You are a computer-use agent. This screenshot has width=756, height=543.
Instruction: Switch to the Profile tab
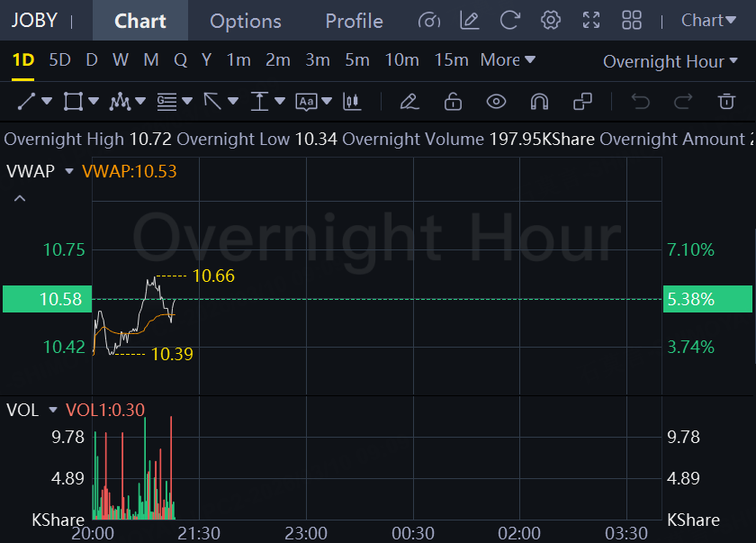pyautogui.click(x=354, y=22)
